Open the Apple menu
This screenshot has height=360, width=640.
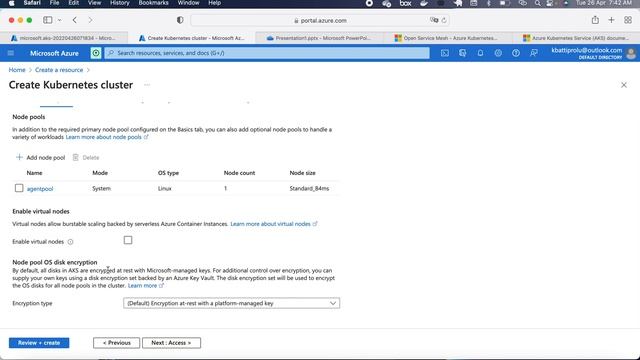pos(11,3)
